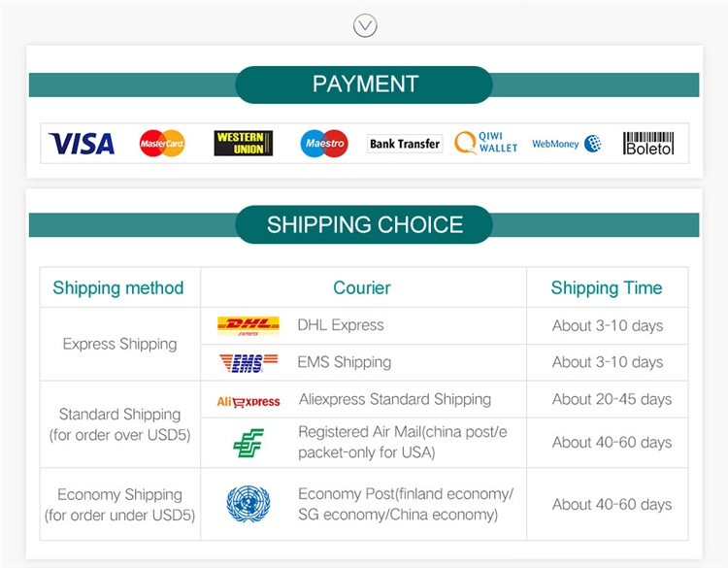728x568 pixels.
Task: Select the WebMoney logo
Action: [x=567, y=144]
